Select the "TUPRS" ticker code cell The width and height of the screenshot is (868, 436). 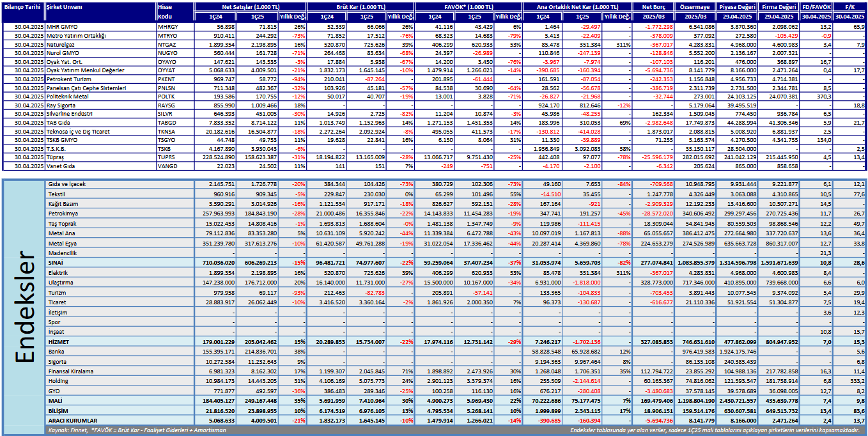(166, 157)
